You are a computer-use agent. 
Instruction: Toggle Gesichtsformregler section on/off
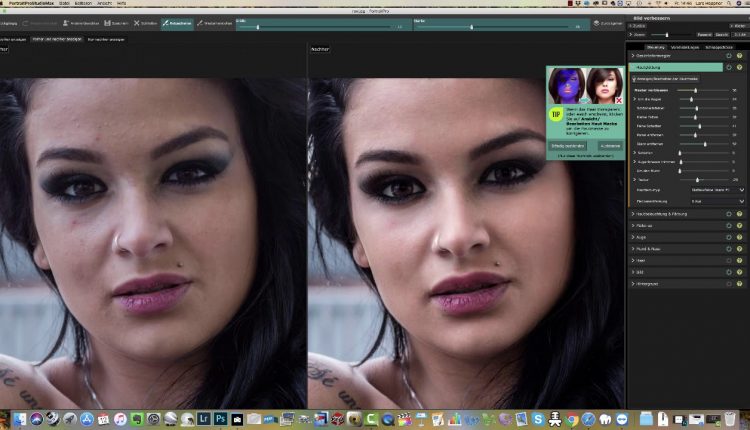pos(729,56)
